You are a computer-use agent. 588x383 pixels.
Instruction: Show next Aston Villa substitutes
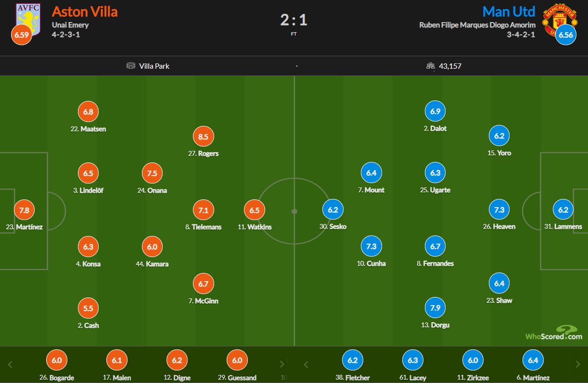pyautogui.click(x=282, y=364)
